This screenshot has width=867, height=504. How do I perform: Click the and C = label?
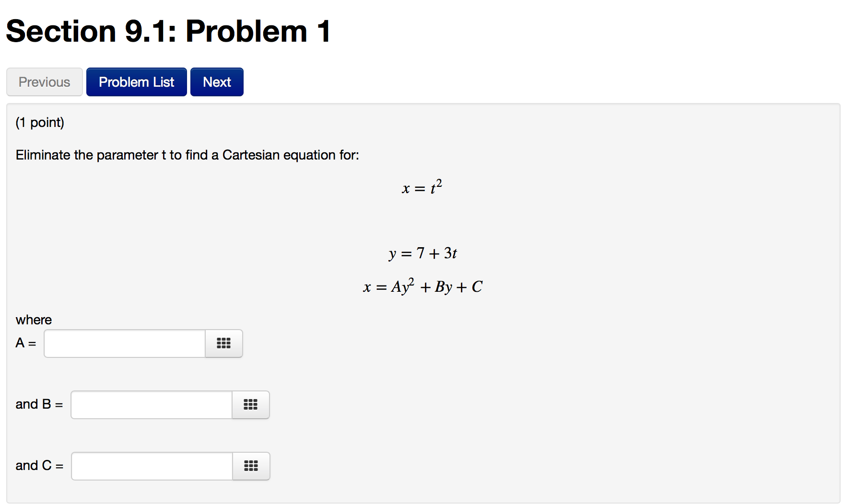pyautogui.click(x=39, y=466)
